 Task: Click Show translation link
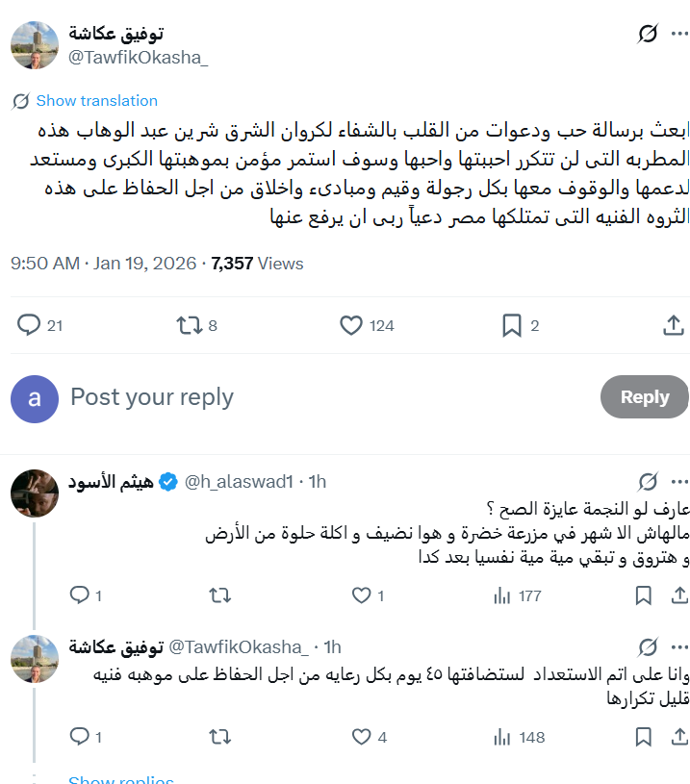point(96,101)
